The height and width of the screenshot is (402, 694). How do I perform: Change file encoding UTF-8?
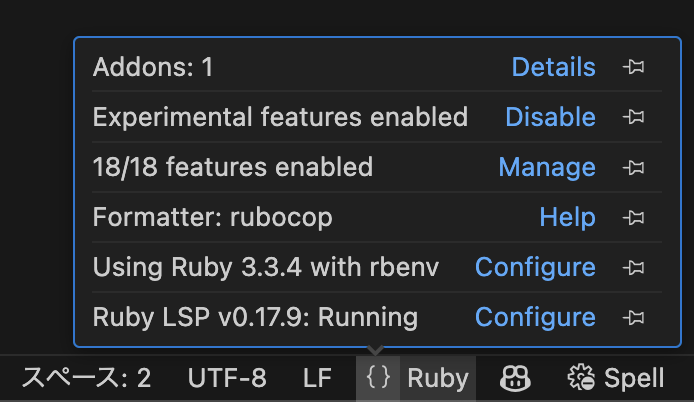tap(227, 379)
